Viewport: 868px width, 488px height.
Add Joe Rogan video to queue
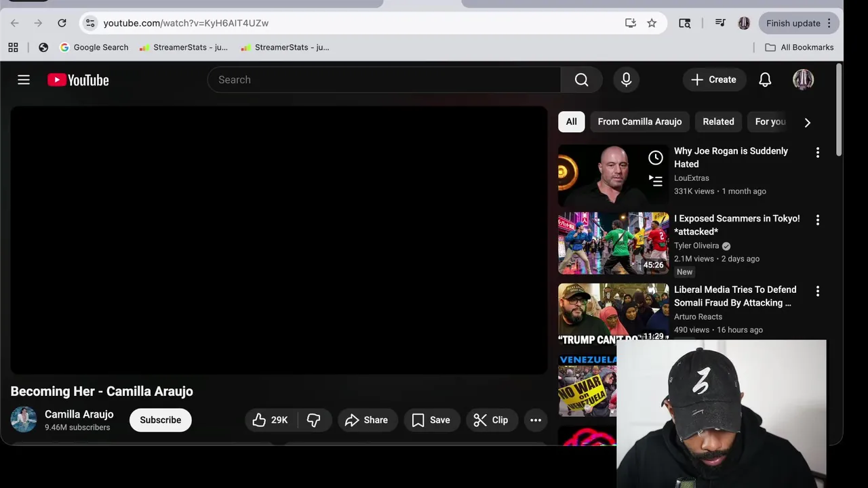tap(655, 181)
